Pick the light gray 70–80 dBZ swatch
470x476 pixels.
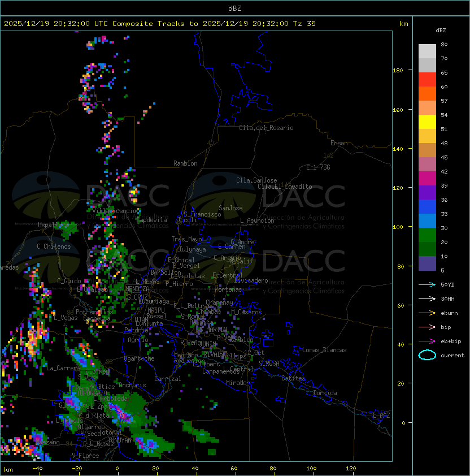click(427, 51)
